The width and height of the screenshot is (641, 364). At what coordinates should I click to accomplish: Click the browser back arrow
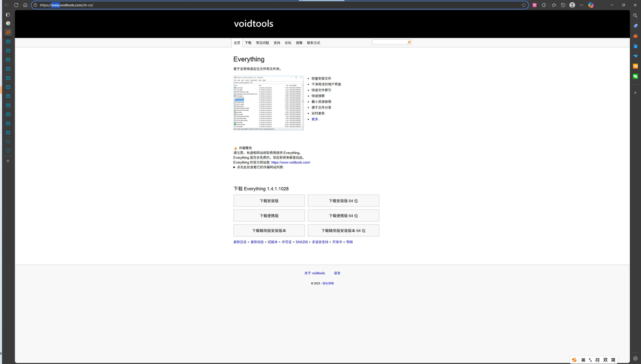[7, 5]
